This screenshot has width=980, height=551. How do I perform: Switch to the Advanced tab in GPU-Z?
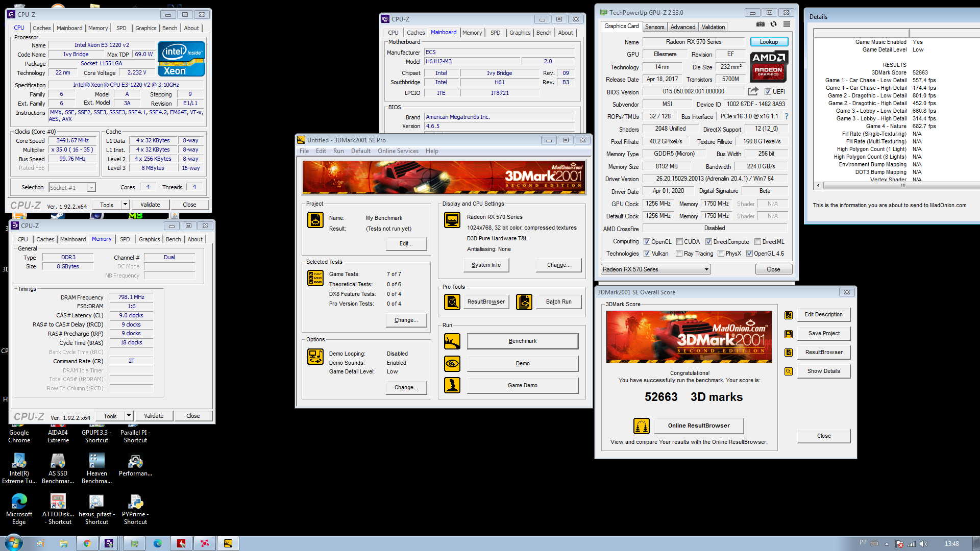tap(683, 27)
